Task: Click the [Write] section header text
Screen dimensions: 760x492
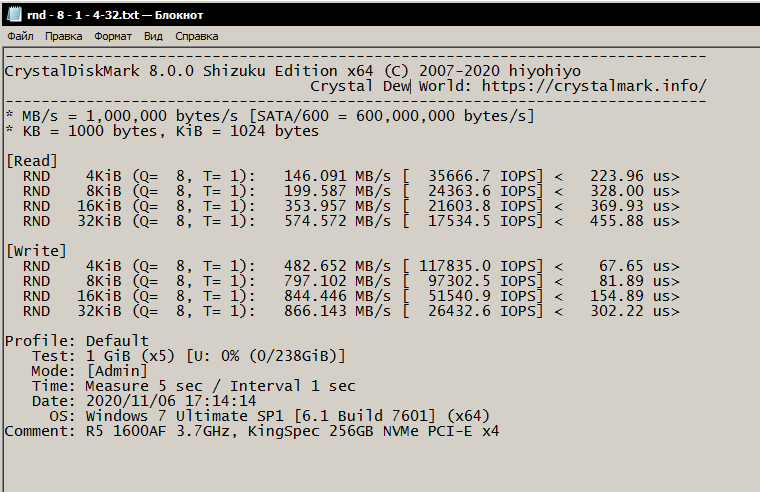Action: (36, 251)
